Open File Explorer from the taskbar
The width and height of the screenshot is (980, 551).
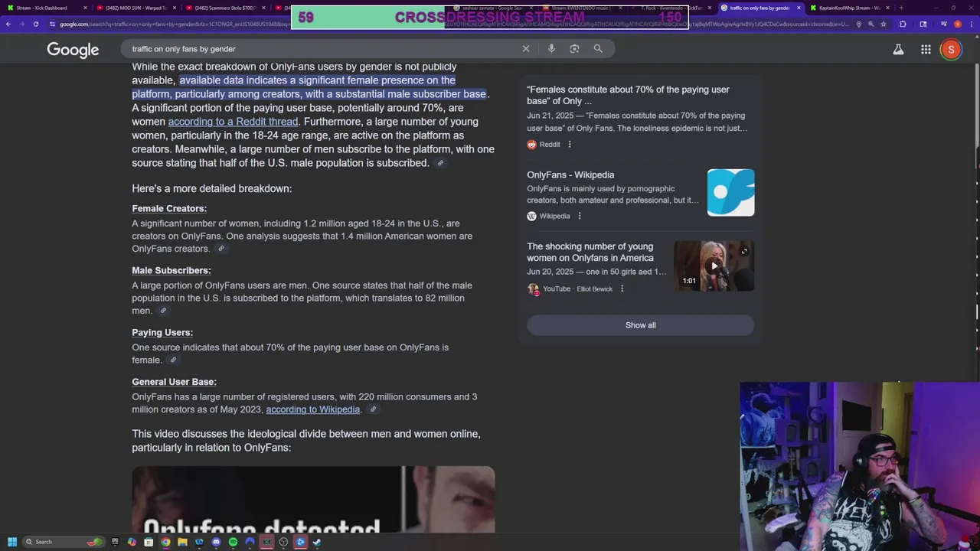(182, 542)
